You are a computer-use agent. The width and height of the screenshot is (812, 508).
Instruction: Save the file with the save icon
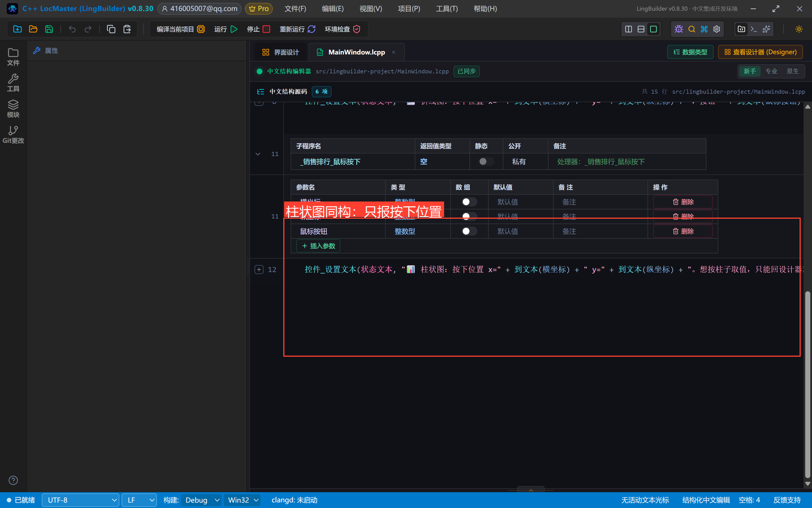click(49, 29)
